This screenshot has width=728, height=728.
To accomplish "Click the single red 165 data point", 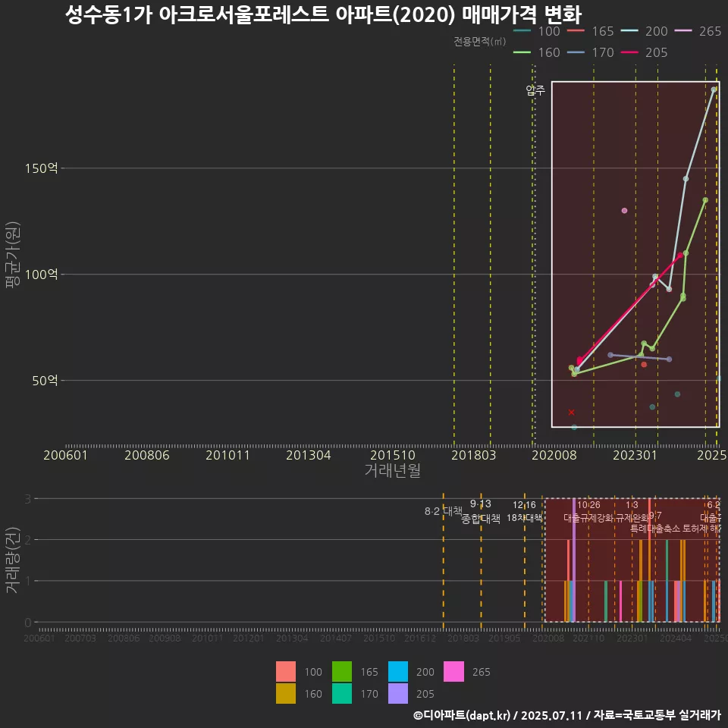I will [644, 365].
